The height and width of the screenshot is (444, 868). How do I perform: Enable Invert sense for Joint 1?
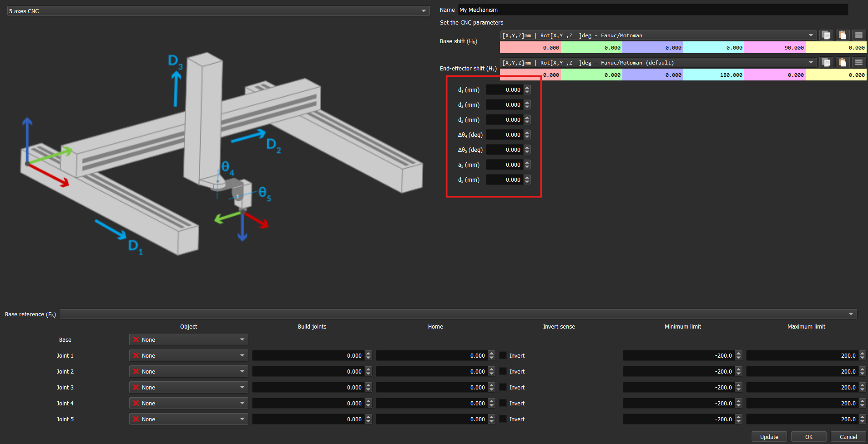click(x=503, y=355)
